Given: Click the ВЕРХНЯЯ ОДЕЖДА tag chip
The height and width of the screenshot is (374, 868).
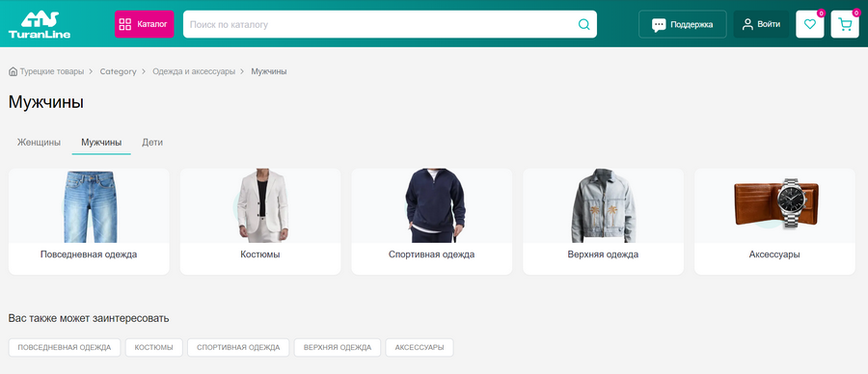Looking at the screenshot, I should point(338,347).
